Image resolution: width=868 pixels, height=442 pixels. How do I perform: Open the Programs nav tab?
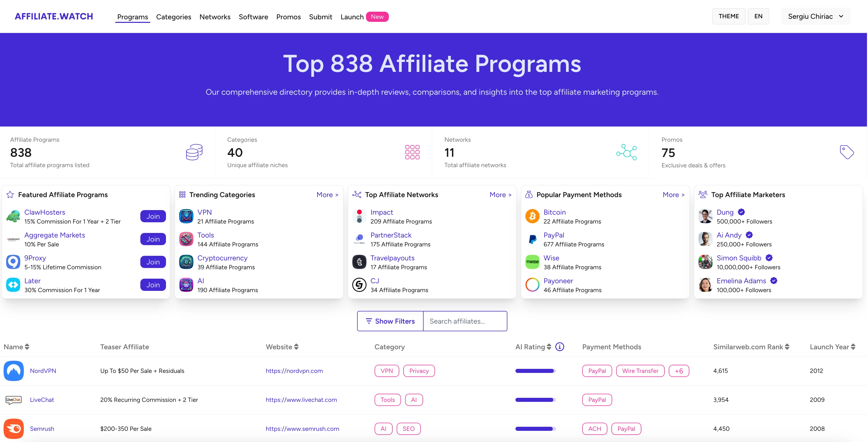pos(132,17)
